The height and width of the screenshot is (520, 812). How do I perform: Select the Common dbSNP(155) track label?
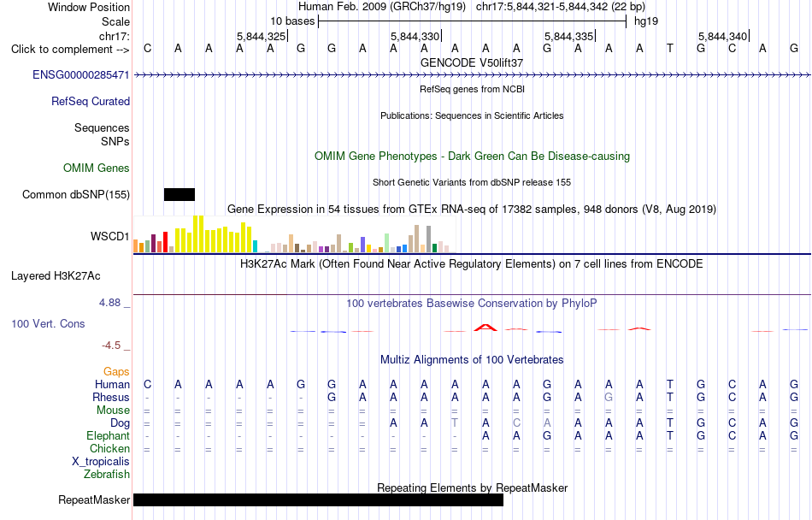click(76, 195)
